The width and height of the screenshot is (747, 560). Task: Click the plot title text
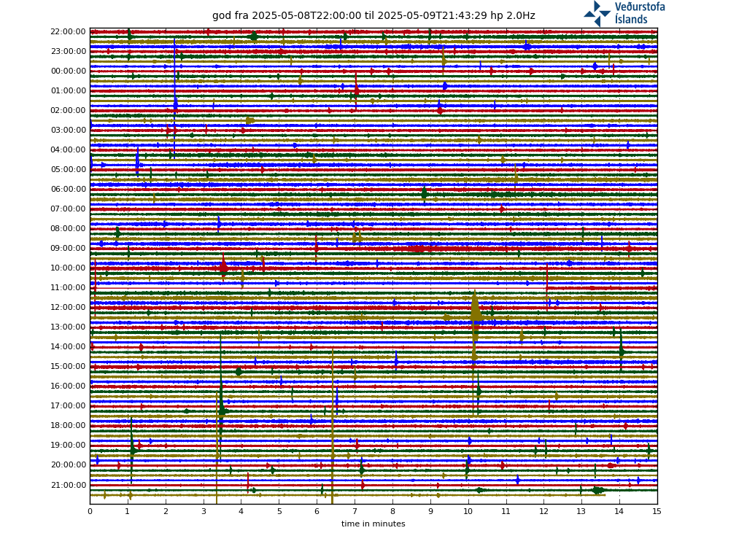[x=373, y=16]
